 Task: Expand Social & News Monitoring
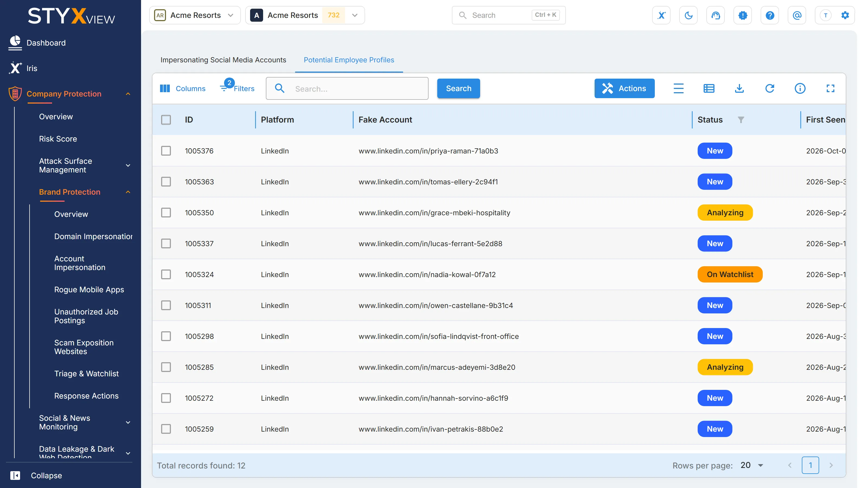(128, 422)
